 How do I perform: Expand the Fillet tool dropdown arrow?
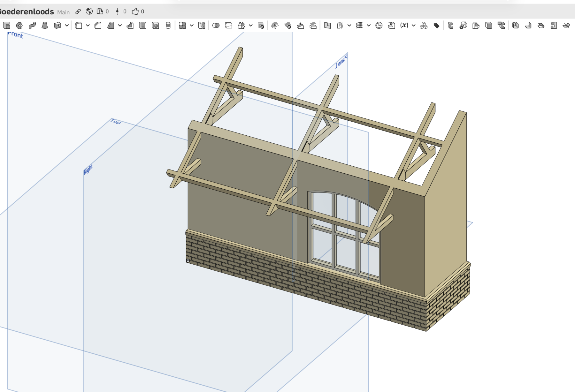88,26
